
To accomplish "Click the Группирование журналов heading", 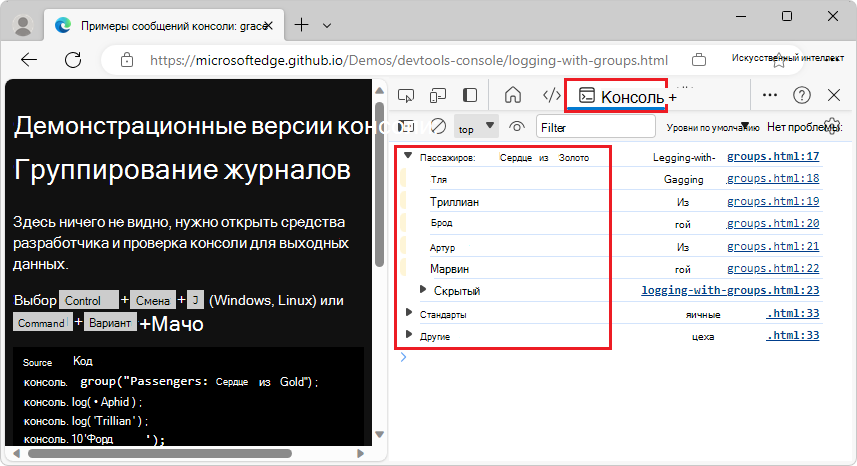I will 182,170.
